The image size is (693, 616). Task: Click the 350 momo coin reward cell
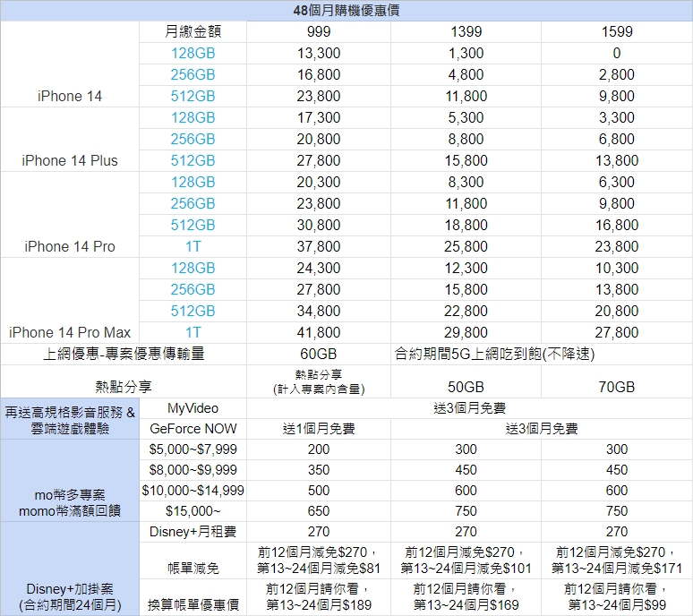point(319,470)
